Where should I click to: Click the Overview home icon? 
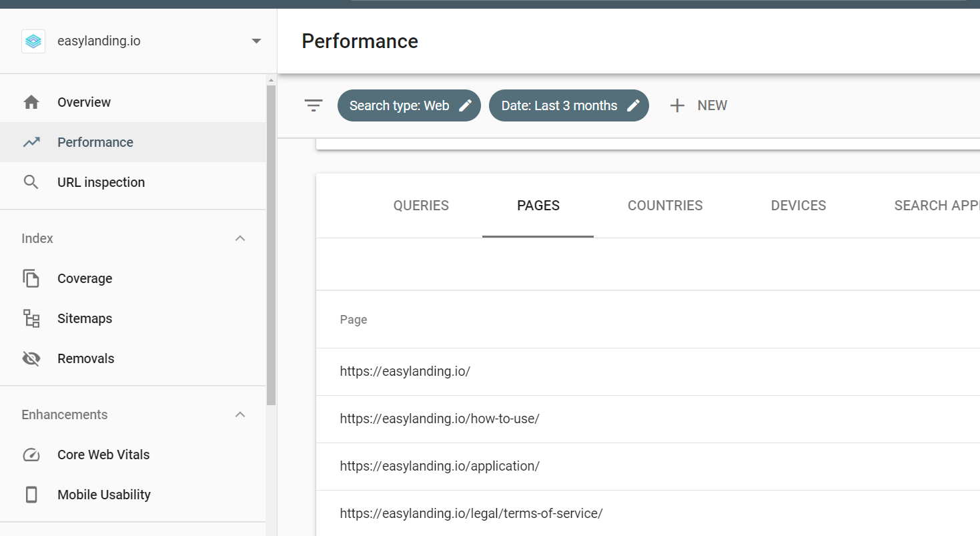click(x=31, y=102)
